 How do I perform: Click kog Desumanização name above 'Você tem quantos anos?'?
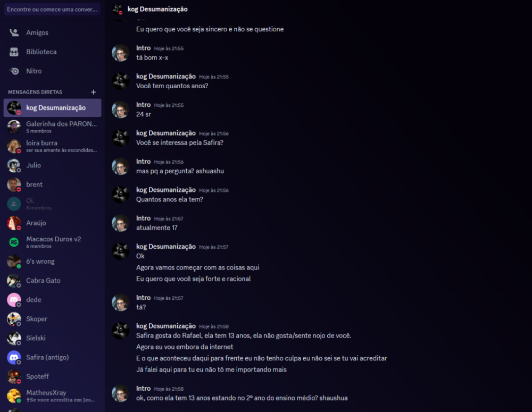(166, 77)
